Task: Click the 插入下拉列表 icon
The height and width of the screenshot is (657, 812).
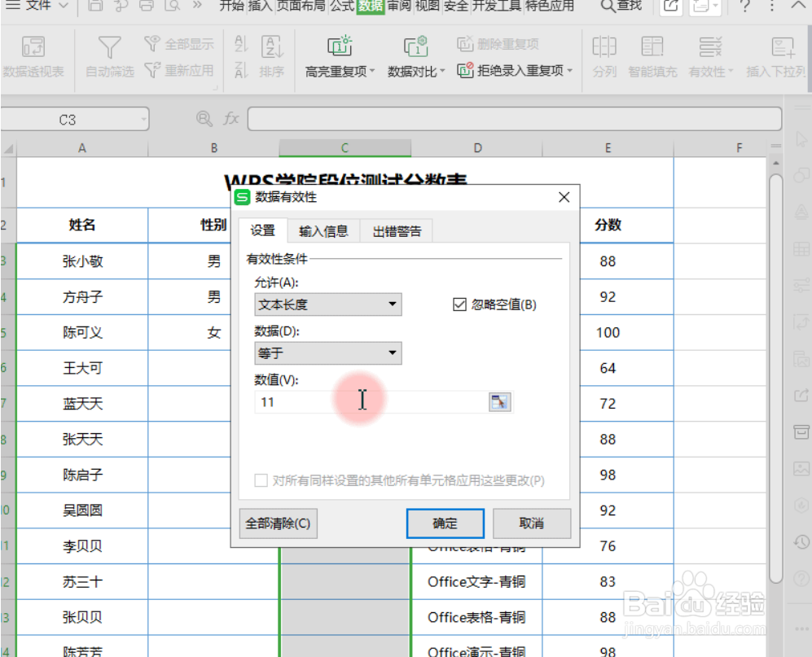Action: 783,46
